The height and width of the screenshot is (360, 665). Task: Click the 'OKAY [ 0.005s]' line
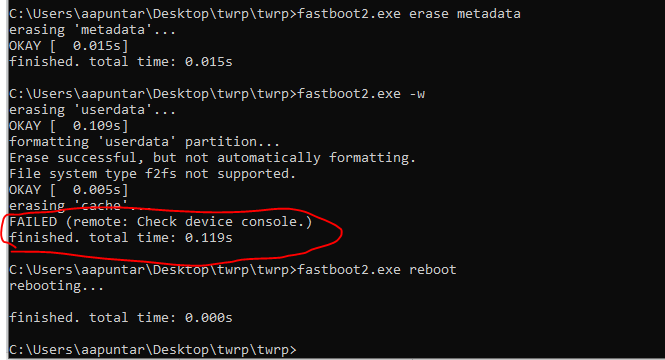[x=69, y=190]
